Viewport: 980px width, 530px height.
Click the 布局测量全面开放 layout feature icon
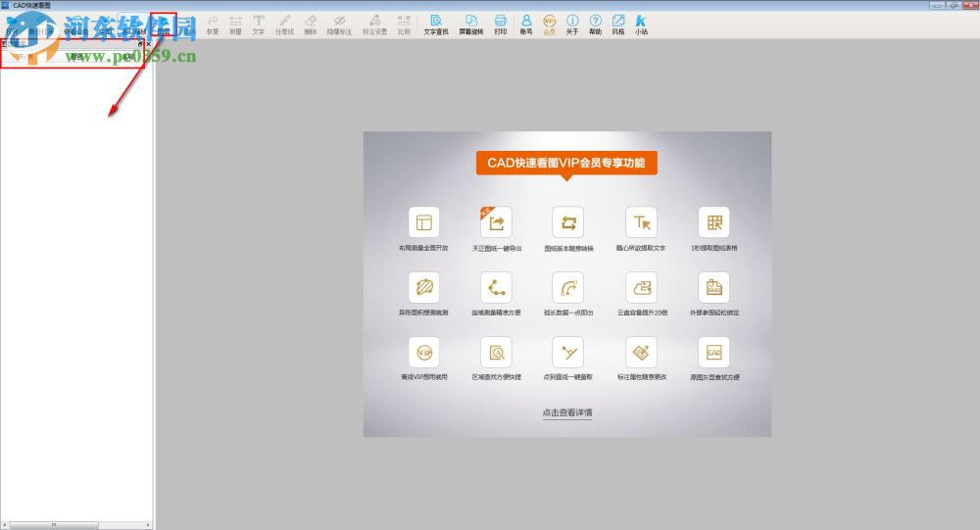[423, 222]
